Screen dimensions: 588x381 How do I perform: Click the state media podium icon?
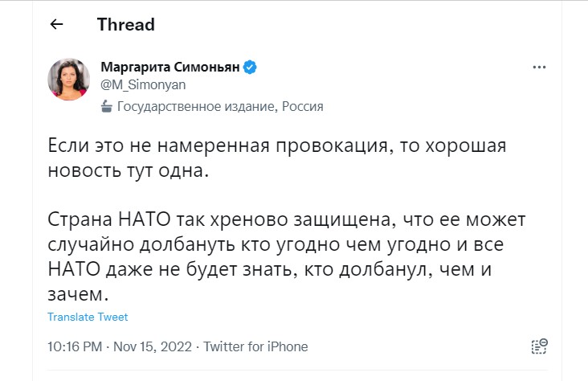tap(107, 106)
